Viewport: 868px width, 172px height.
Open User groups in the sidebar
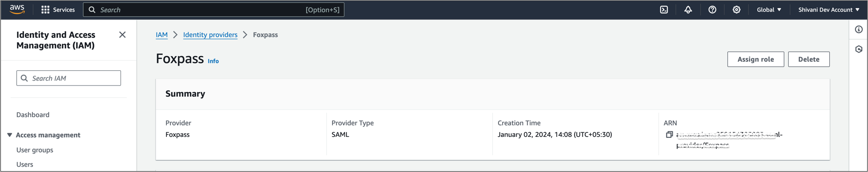[x=35, y=150]
